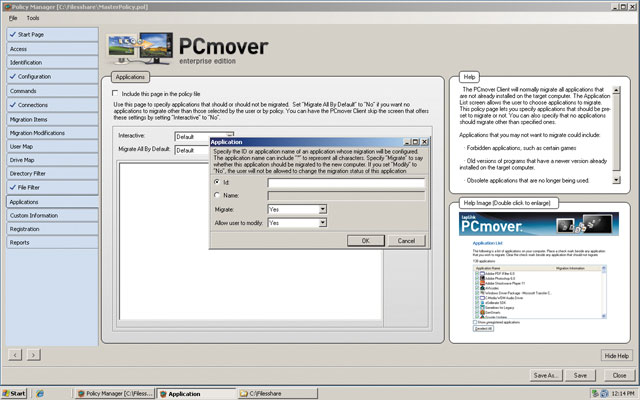Open the Directory Filter page
Screen dimensions: 640x400
[52, 173]
